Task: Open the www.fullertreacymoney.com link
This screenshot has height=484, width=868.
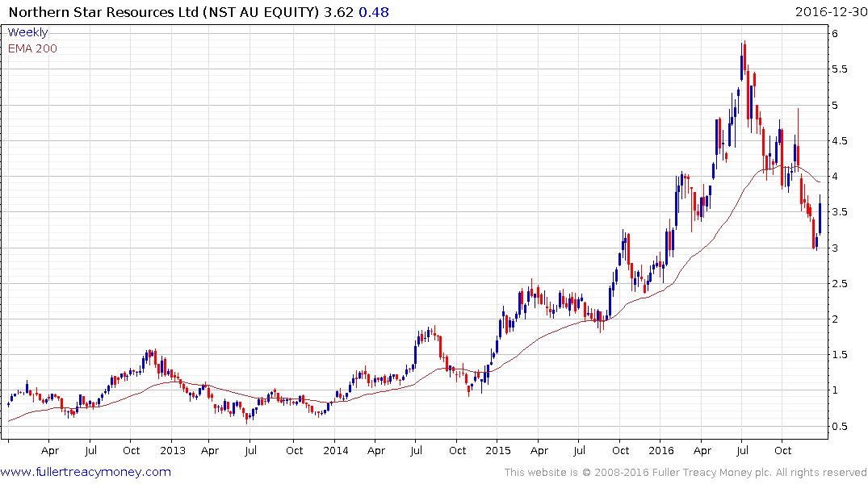Action: click(x=86, y=472)
